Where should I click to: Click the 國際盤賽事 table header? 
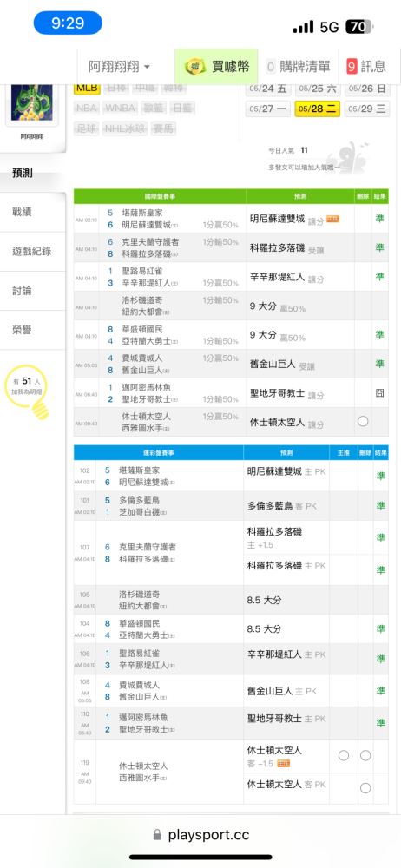(x=160, y=196)
